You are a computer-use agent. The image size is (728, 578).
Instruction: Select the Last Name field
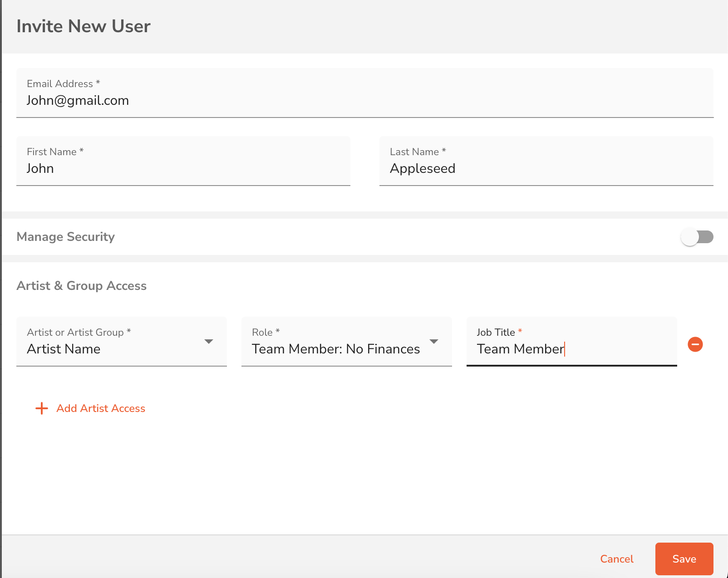point(546,161)
